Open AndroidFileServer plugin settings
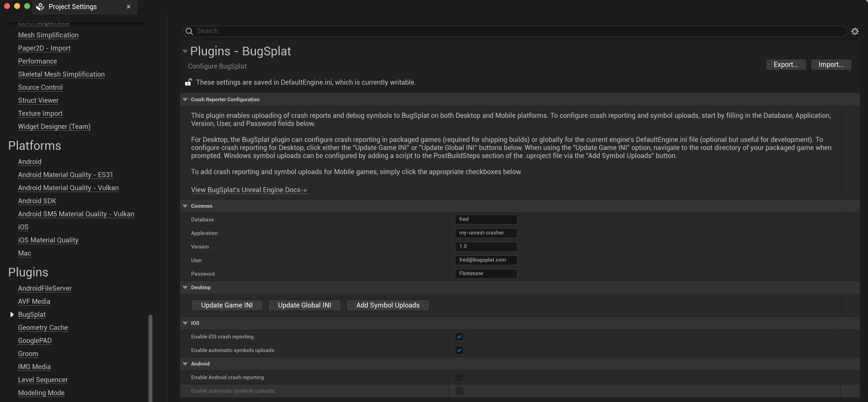This screenshot has height=402, width=868. [x=45, y=288]
